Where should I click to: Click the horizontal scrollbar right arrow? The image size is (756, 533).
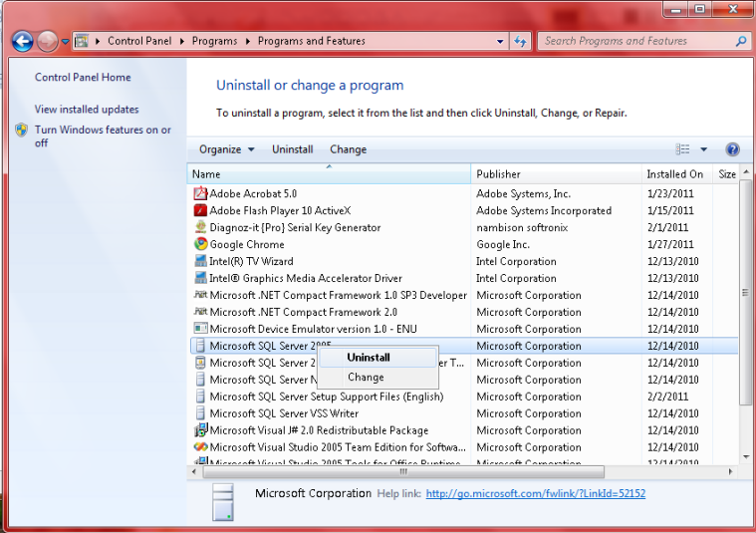coord(730,472)
